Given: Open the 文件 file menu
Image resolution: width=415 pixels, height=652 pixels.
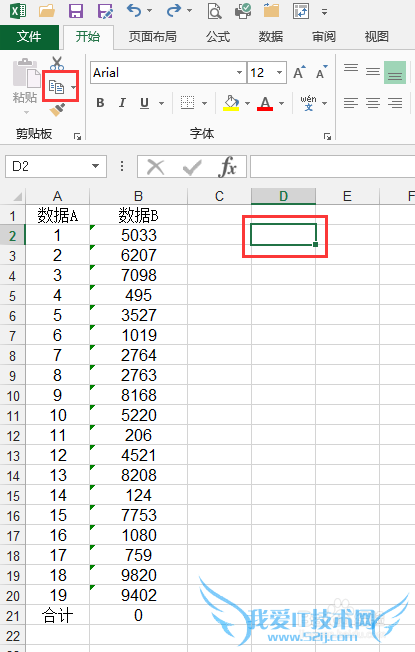Looking at the screenshot, I should [29, 37].
